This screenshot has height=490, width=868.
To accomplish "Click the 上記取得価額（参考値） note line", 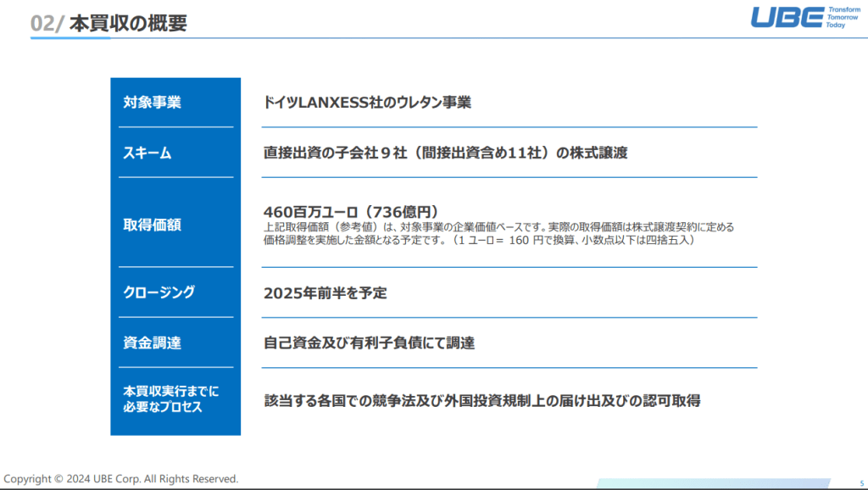I will (x=498, y=227).
